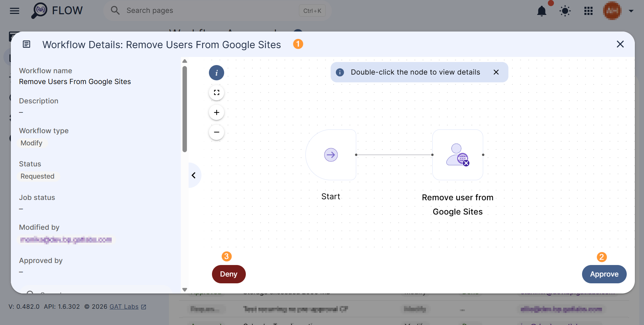Click the user profile avatar

tap(612, 11)
